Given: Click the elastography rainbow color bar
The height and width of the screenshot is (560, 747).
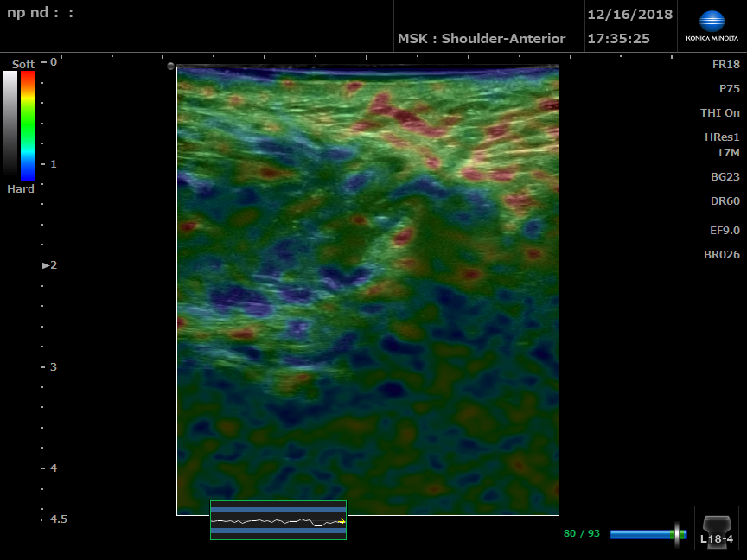Looking at the screenshot, I should pyautogui.click(x=28, y=125).
